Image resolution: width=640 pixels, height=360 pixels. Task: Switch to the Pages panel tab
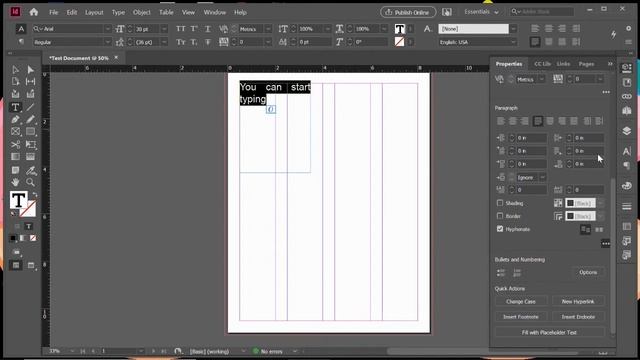pos(586,64)
